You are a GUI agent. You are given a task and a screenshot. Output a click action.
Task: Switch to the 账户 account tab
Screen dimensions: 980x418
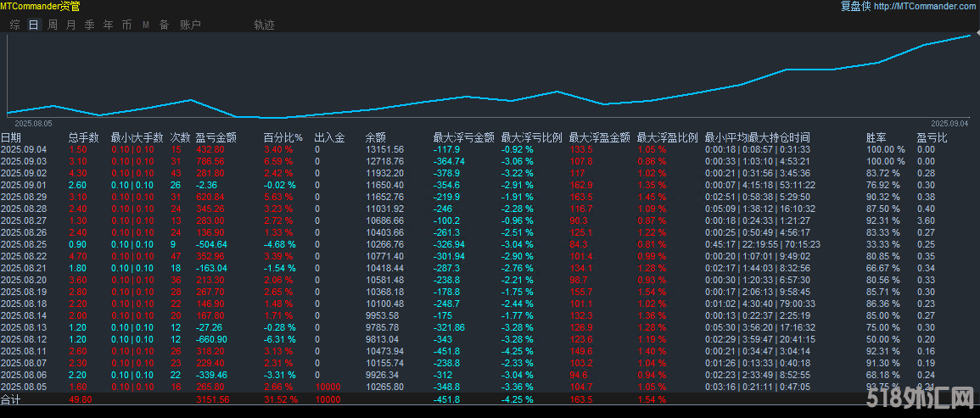(x=190, y=25)
